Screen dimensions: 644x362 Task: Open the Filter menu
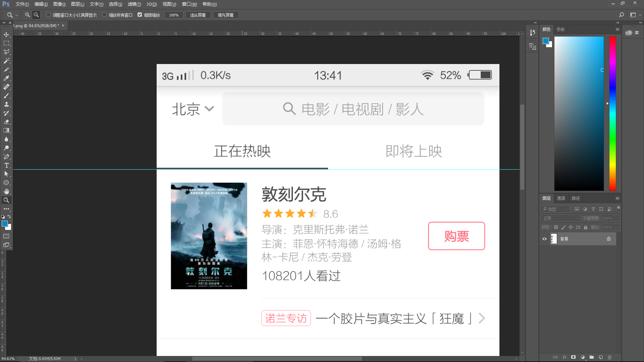(134, 4)
